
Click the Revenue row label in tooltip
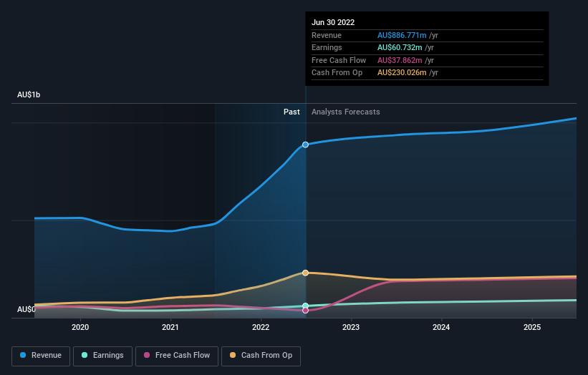pyautogui.click(x=327, y=35)
